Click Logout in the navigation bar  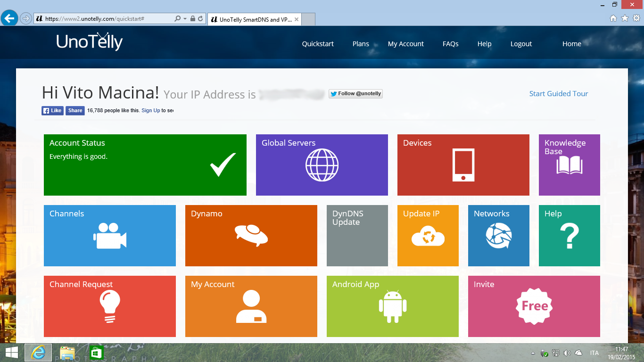(521, 44)
